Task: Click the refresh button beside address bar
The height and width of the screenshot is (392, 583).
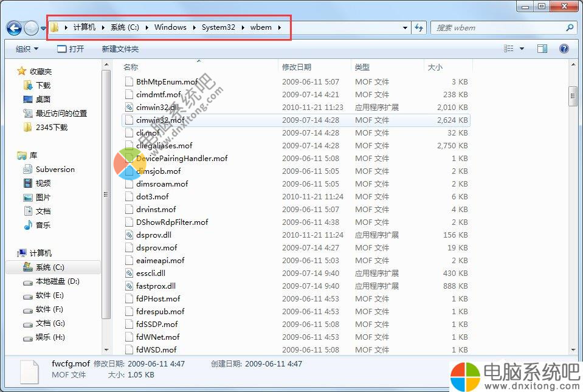Action: pyautogui.click(x=419, y=28)
